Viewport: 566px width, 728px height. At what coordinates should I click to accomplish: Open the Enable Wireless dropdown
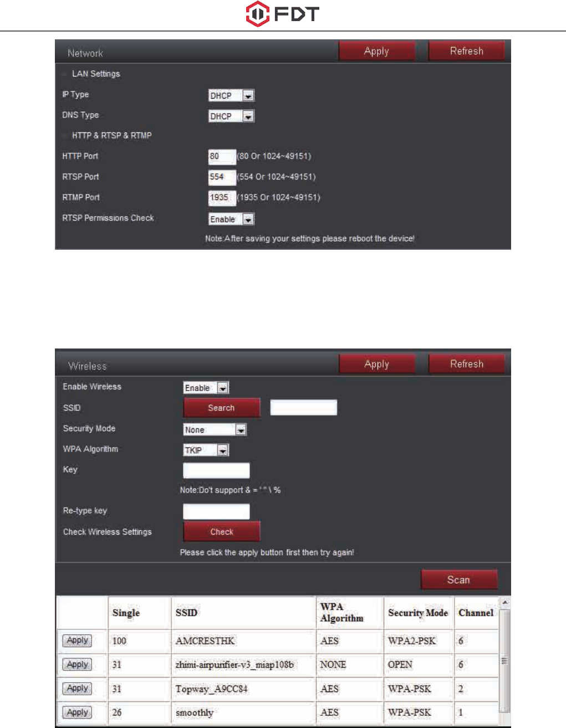coord(206,388)
